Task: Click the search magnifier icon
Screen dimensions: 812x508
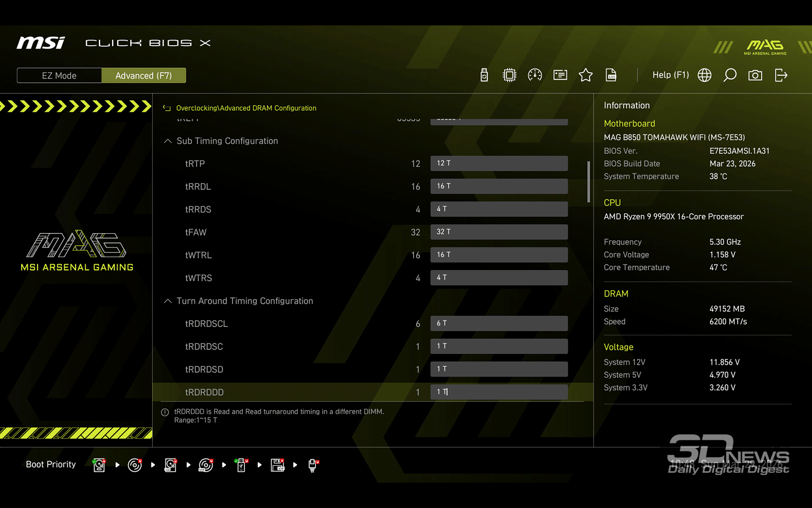Action: coord(730,75)
